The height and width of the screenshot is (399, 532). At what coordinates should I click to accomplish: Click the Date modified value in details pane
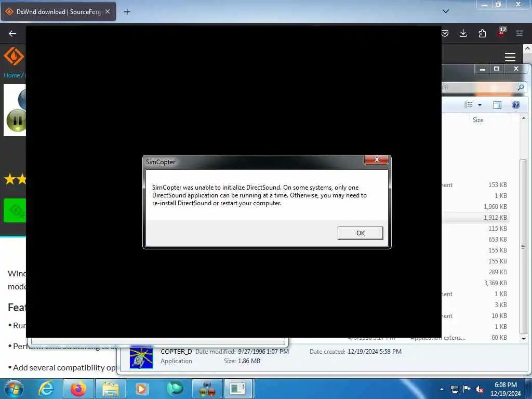pyautogui.click(x=263, y=352)
